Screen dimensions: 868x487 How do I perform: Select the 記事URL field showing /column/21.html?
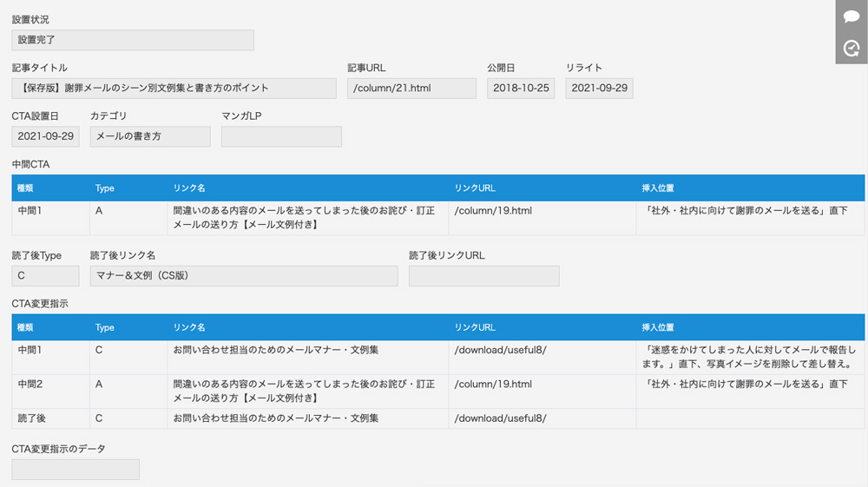411,88
